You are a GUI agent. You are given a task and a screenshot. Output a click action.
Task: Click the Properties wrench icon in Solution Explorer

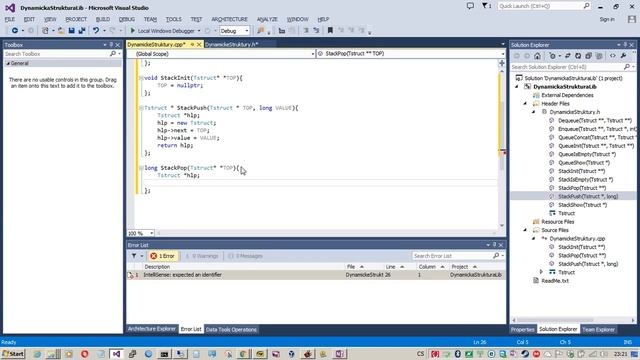coord(623,56)
